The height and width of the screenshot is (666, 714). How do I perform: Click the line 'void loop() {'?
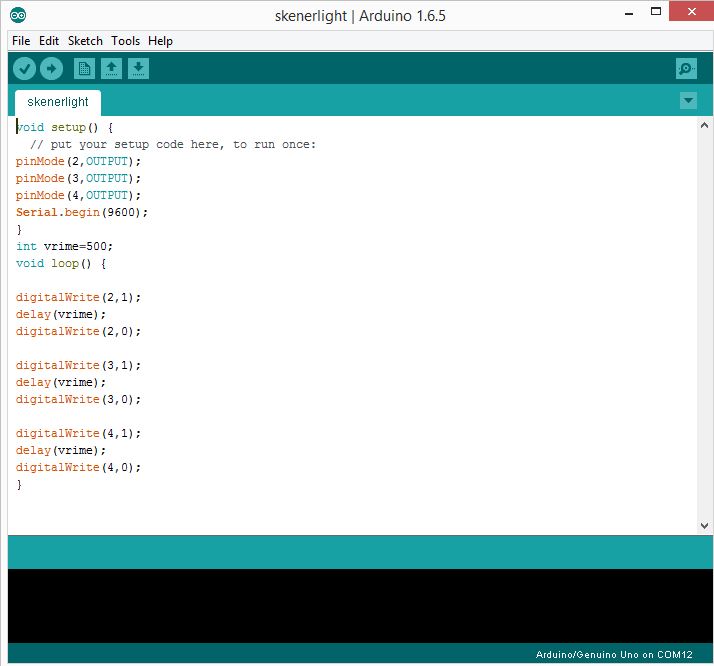pos(61,264)
